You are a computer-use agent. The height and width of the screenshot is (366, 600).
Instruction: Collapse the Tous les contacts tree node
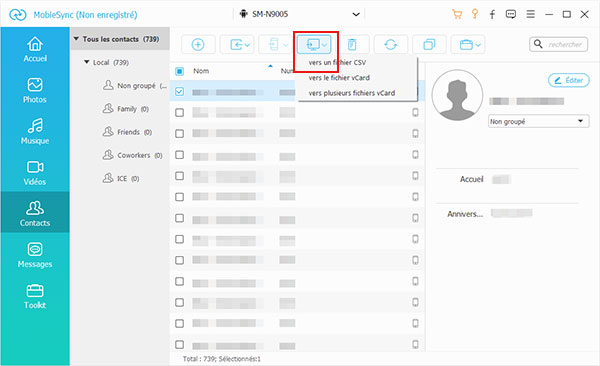(76, 39)
